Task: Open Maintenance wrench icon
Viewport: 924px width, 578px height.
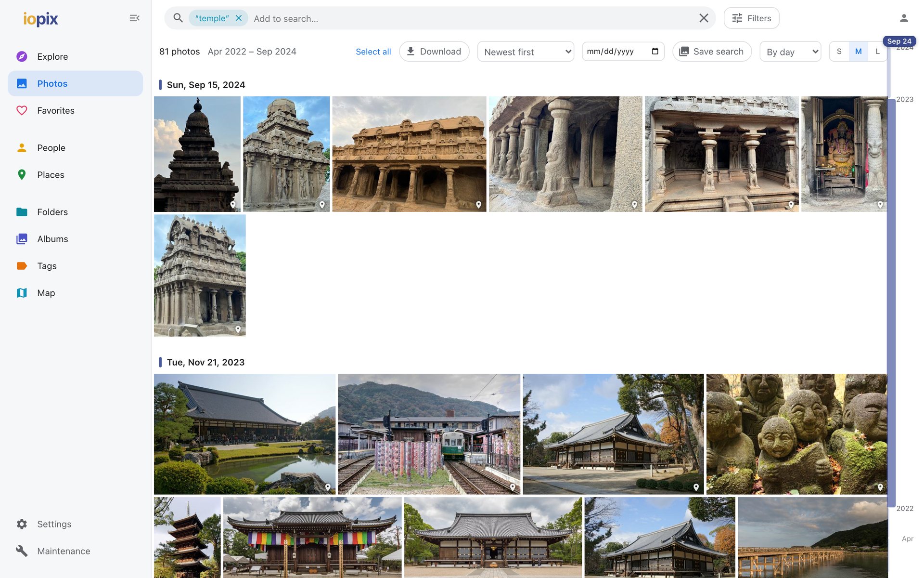Action: (x=22, y=551)
